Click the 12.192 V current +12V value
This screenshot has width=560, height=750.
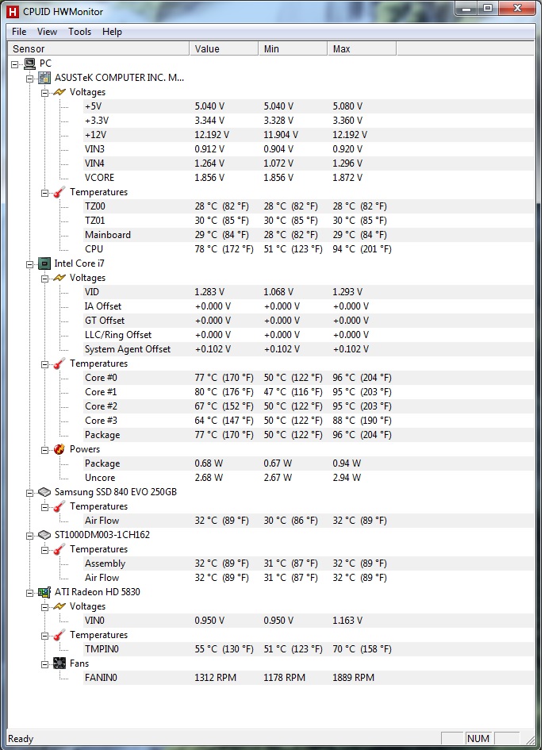pyautogui.click(x=212, y=135)
